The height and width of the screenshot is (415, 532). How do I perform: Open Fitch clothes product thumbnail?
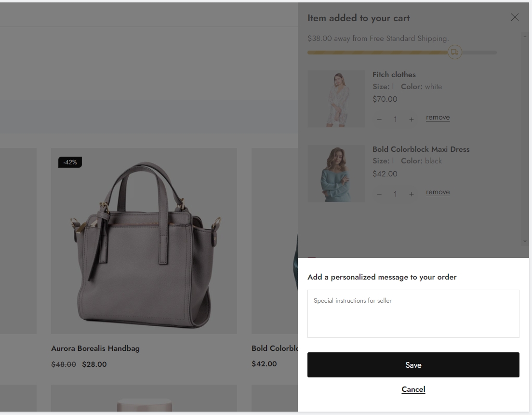[x=336, y=99]
